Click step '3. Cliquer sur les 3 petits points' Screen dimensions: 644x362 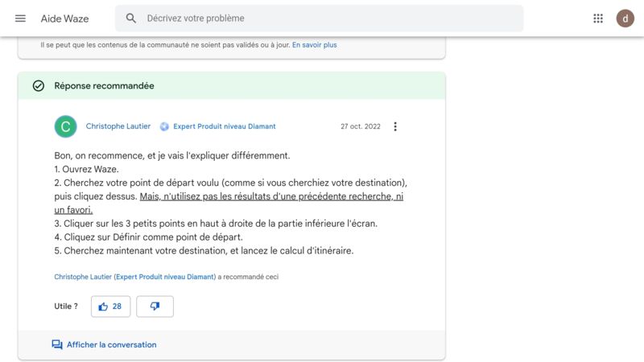[x=216, y=224]
